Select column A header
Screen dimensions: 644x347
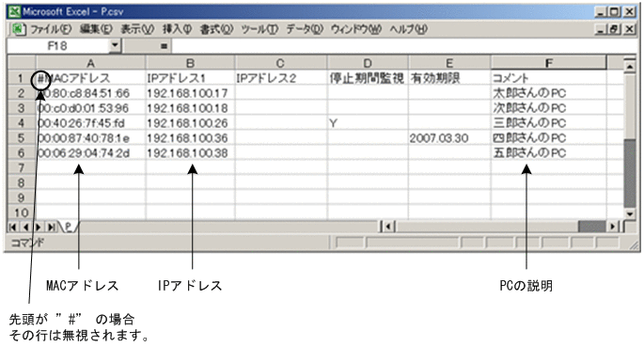pyautogui.click(x=91, y=63)
